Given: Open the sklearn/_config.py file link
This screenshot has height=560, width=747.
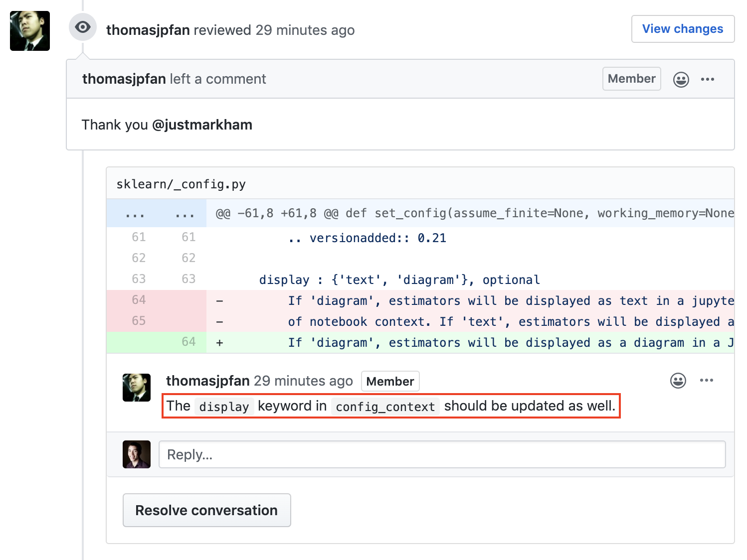Looking at the screenshot, I should (x=181, y=184).
